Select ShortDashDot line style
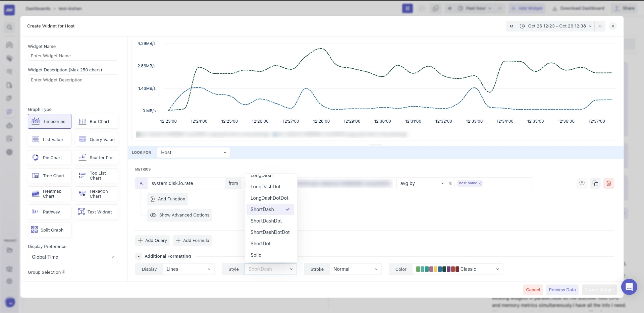Screen dimensions: 644x313 270,221
